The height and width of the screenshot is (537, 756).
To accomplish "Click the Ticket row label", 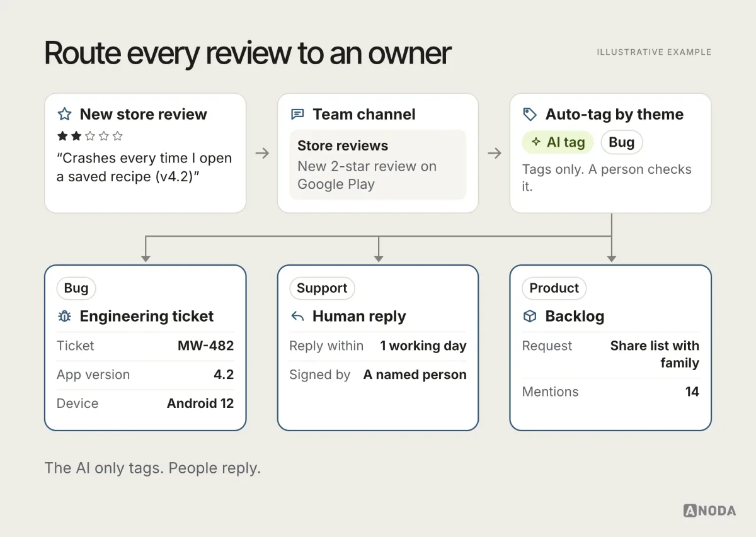I will point(75,346).
